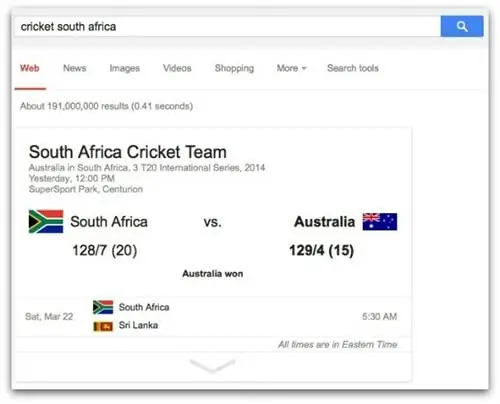Click the blue search magnifier button
Viewport: 500px width, 404px height.
click(462, 26)
